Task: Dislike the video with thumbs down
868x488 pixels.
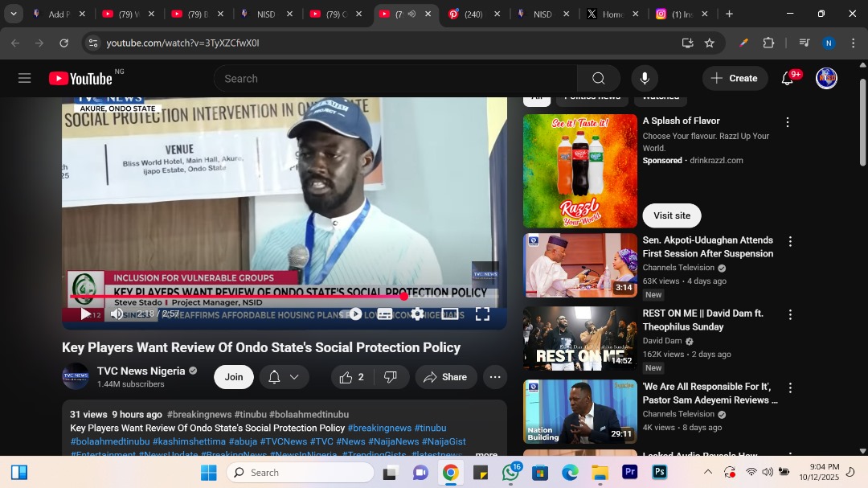Action: pyautogui.click(x=391, y=377)
